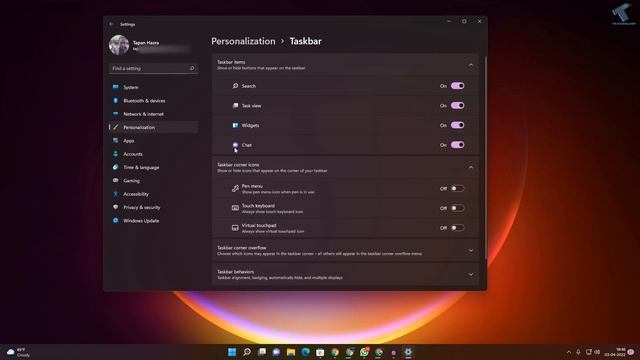This screenshot has width=640, height=360.
Task: Click the microphone icon in system tray
Action: tap(578, 352)
